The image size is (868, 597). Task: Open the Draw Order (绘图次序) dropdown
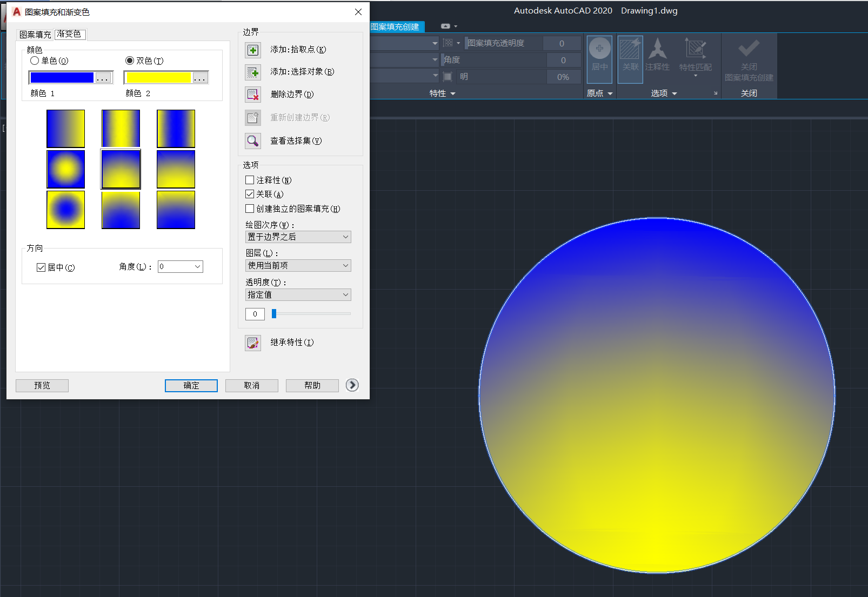(298, 237)
